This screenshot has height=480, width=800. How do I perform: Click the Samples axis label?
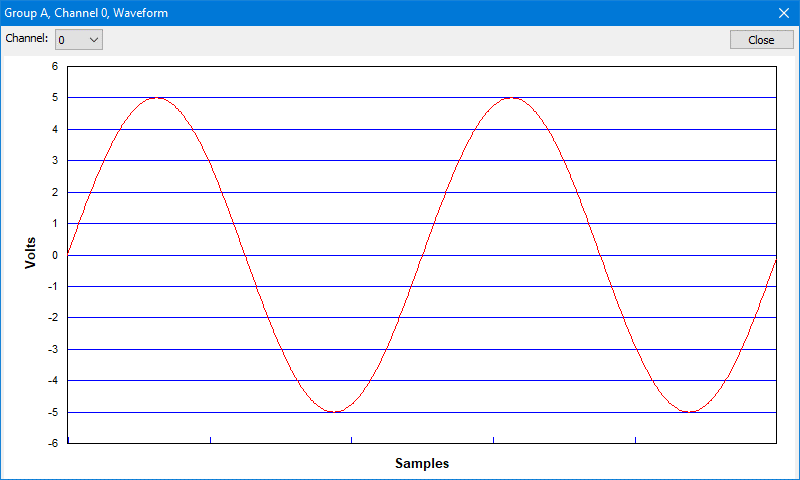tap(422, 463)
